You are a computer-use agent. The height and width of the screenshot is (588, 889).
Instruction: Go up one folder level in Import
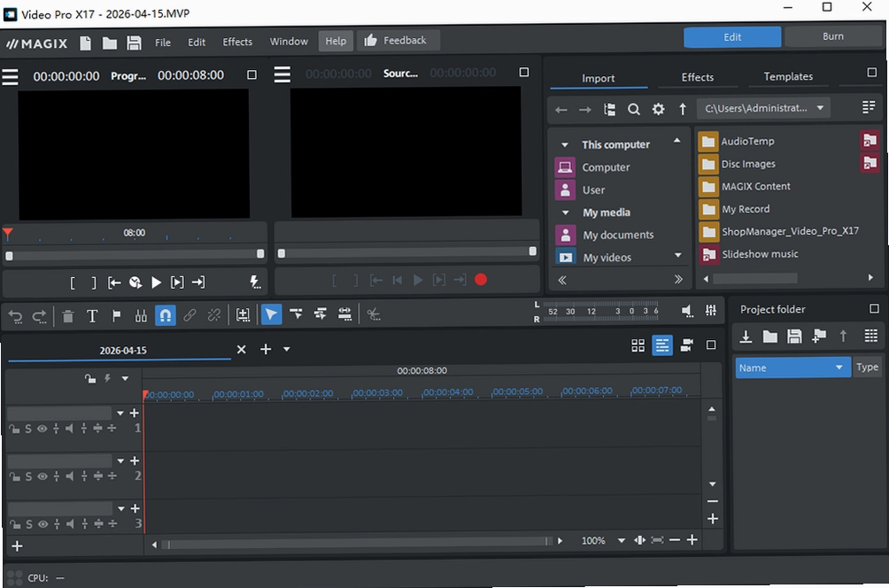(x=683, y=109)
